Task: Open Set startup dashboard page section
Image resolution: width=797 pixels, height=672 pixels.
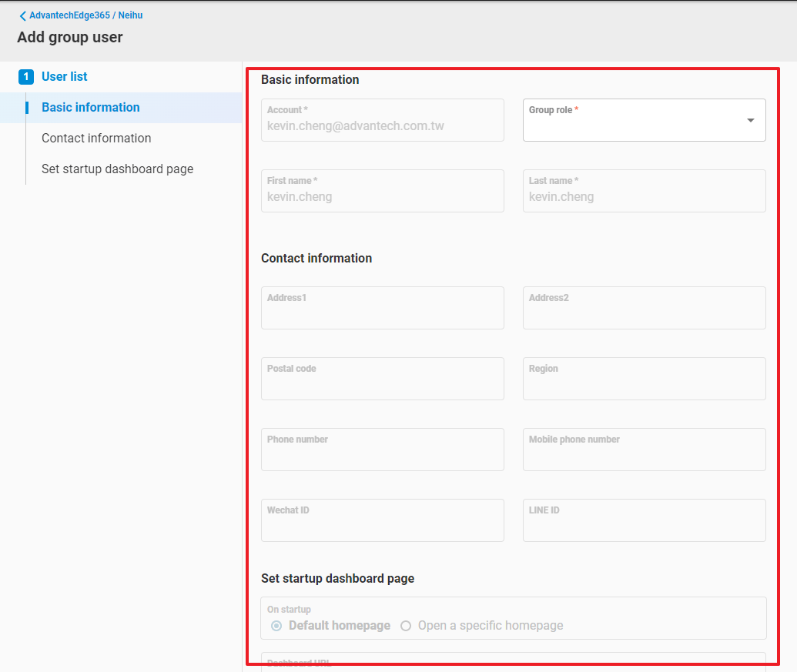Action: pos(117,169)
